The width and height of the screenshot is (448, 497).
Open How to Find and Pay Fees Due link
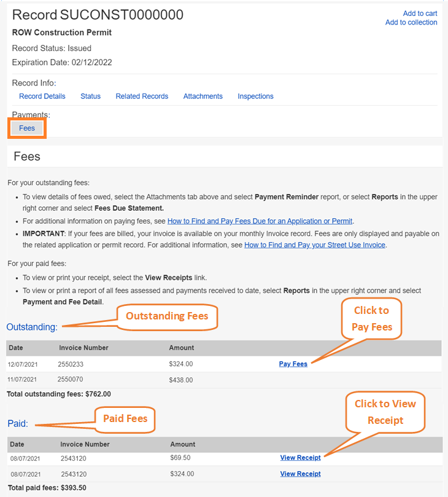pos(260,221)
